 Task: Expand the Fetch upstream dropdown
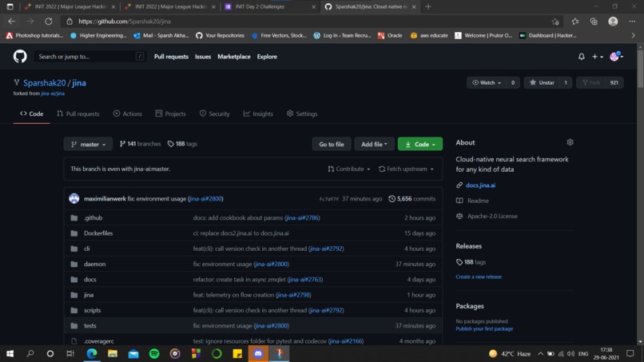pyautogui.click(x=406, y=169)
